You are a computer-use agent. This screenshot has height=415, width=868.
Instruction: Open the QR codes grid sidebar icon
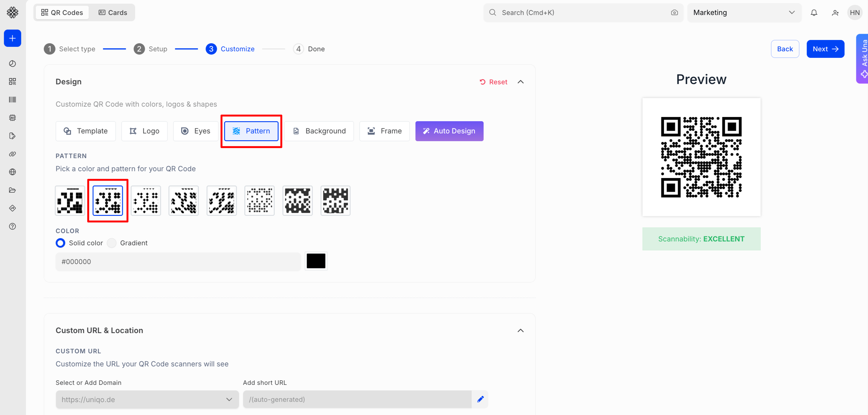pos(12,82)
